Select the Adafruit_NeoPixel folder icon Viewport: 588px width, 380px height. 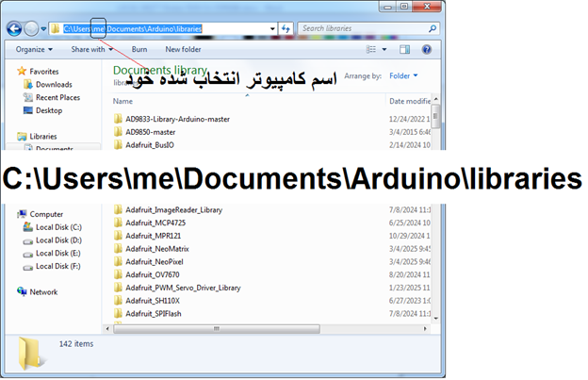tap(118, 261)
